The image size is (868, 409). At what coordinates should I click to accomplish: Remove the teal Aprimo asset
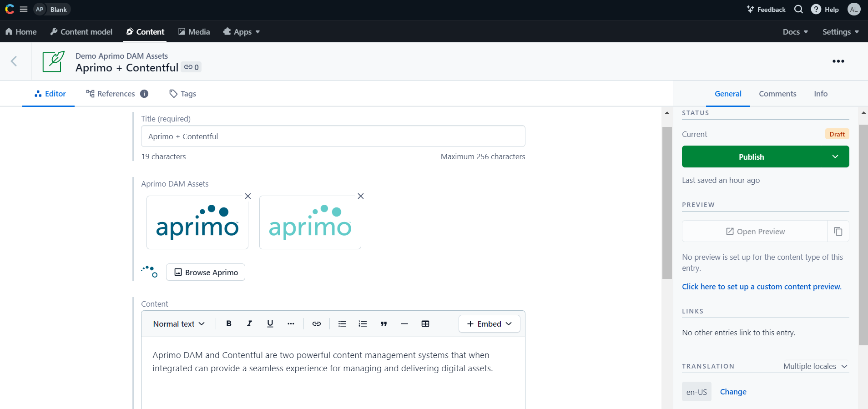point(361,196)
